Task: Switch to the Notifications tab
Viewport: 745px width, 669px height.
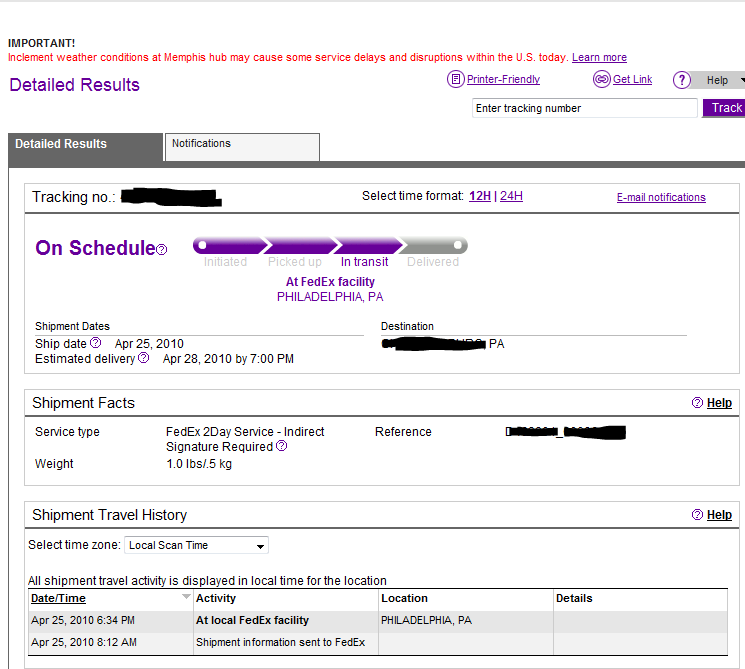Action: [x=242, y=147]
